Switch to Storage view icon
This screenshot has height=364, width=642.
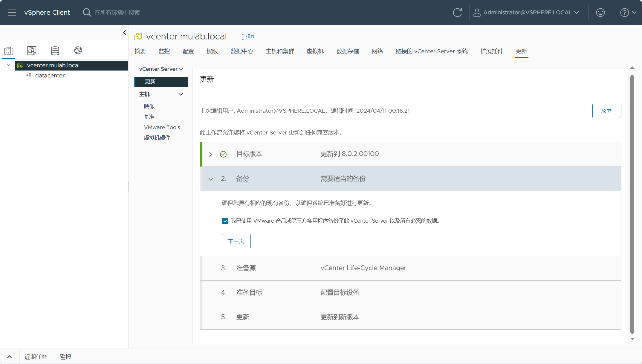click(x=55, y=51)
